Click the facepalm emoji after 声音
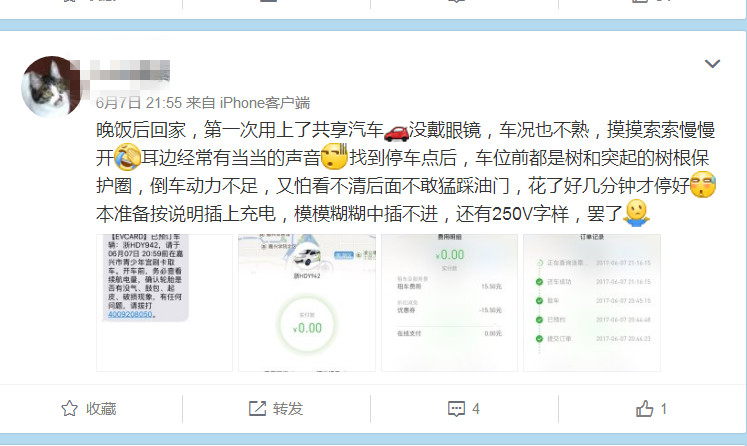The image size is (747, 446). click(334, 157)
